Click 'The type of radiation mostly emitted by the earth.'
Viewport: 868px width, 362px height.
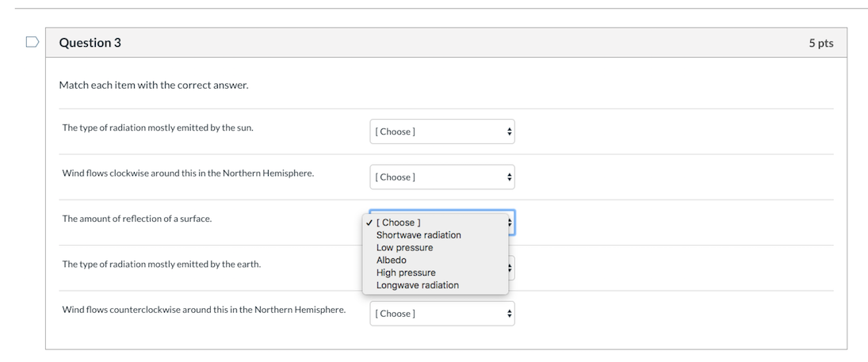click(x=161, y=264)
